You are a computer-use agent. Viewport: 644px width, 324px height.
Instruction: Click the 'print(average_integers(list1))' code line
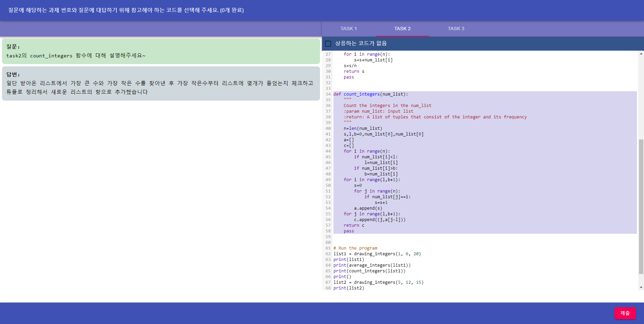[372, 265]
